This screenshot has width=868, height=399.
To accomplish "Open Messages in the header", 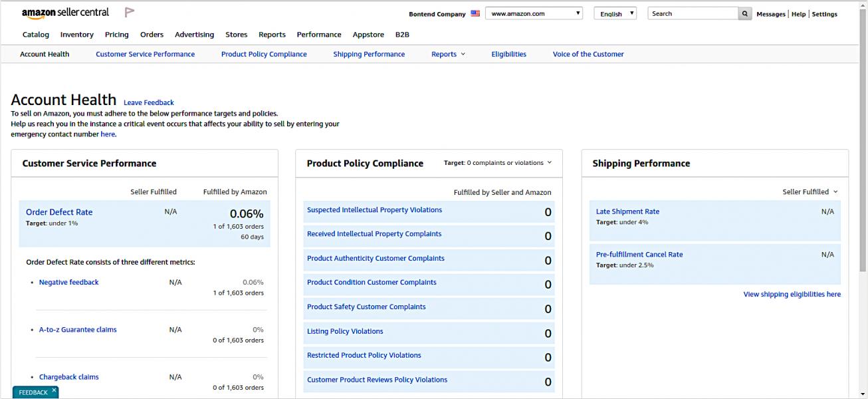I will click(x=770, y=14).
